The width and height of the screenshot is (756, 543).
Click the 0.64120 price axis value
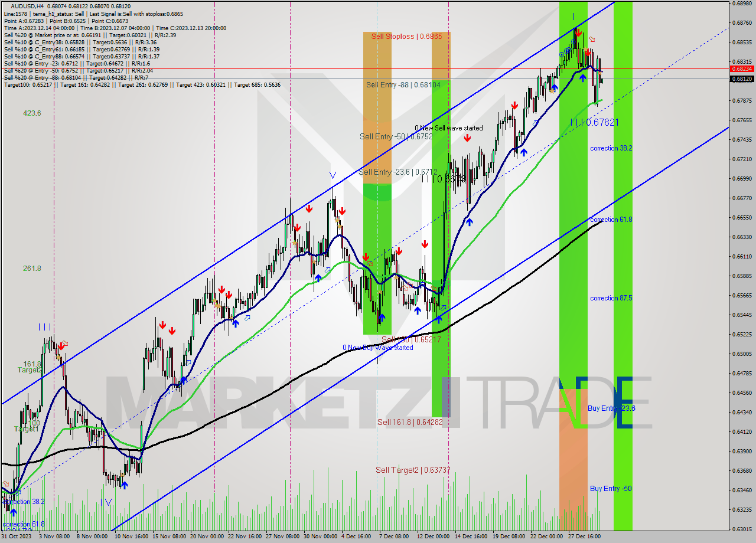pyautogui.click(x=743, y=431)
